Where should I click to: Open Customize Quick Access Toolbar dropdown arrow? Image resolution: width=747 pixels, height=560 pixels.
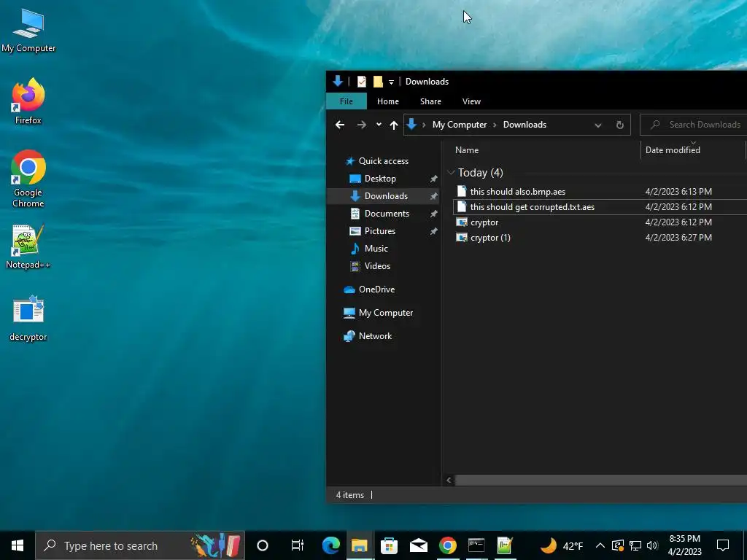tap(391, 82)
